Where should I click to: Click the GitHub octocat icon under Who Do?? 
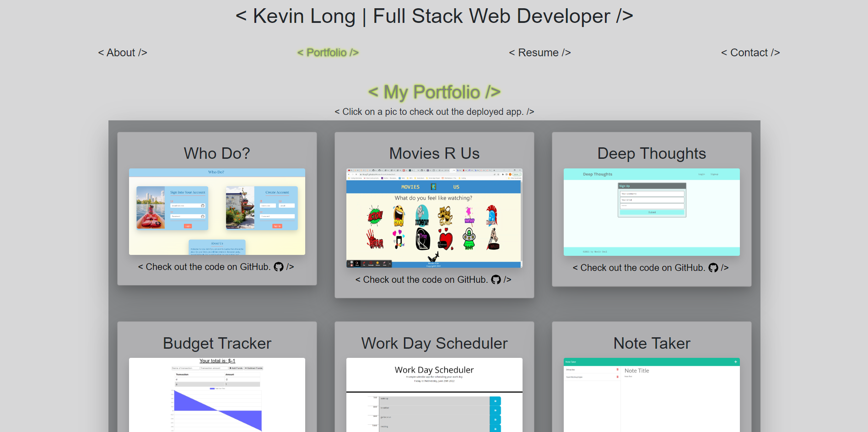[280, 267]
